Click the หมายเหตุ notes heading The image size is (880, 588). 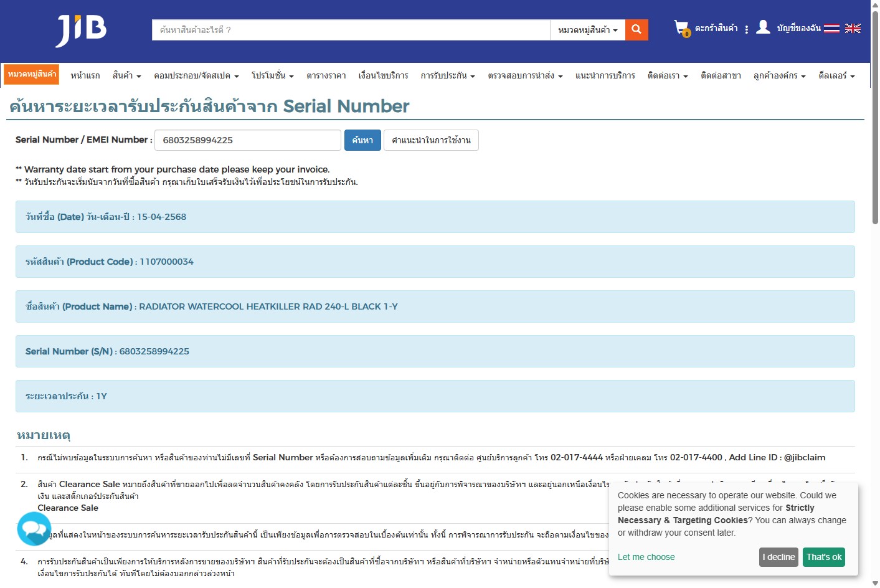pyautogui.click(x=44, y=435)
